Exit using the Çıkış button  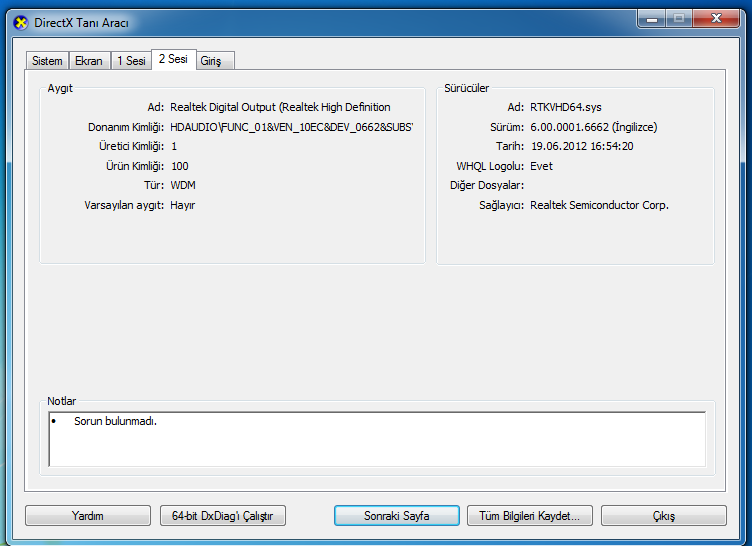[664, 516]
